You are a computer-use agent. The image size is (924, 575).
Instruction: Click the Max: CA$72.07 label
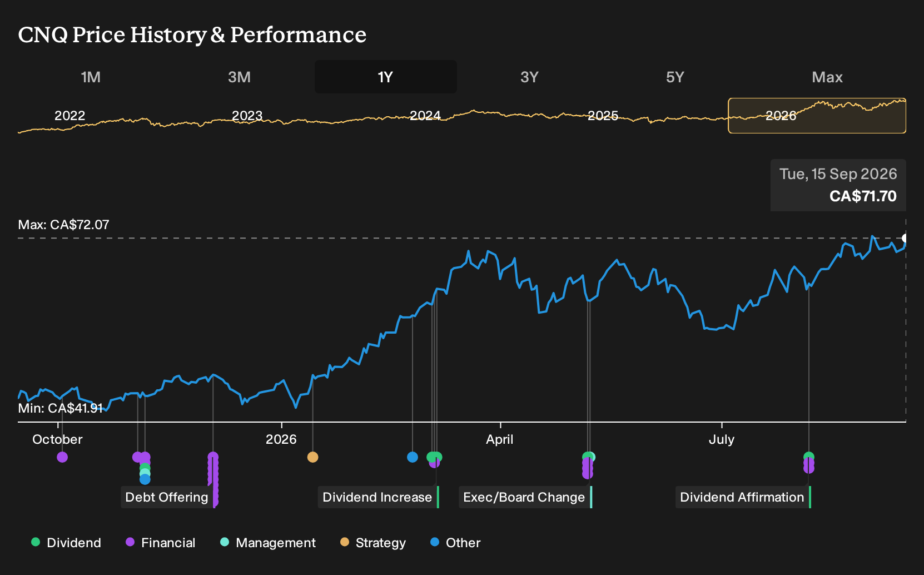[x=63, y=225]
